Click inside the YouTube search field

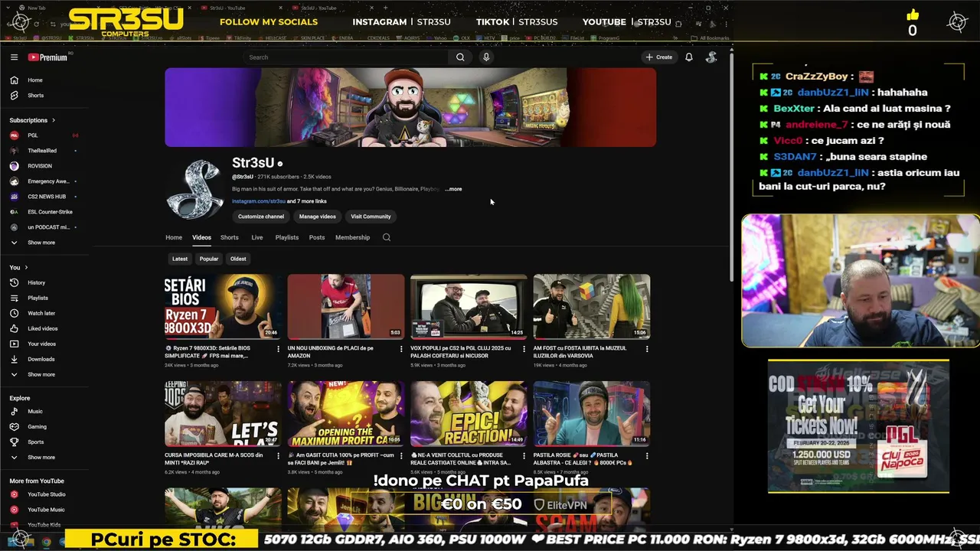[346, 57]
